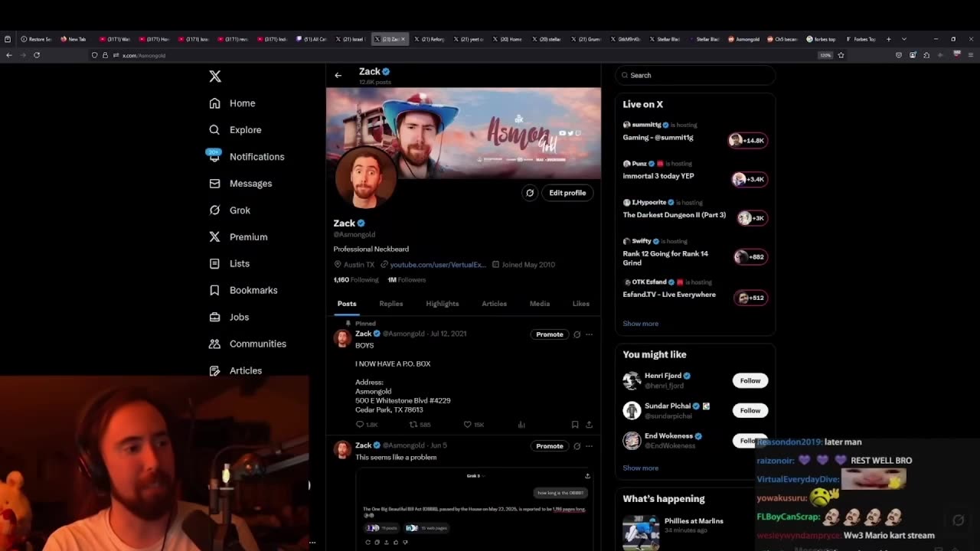Open the Grok screenshot in Jun 5 post
The image size is (980, 551).
click(x=475, y=509)
